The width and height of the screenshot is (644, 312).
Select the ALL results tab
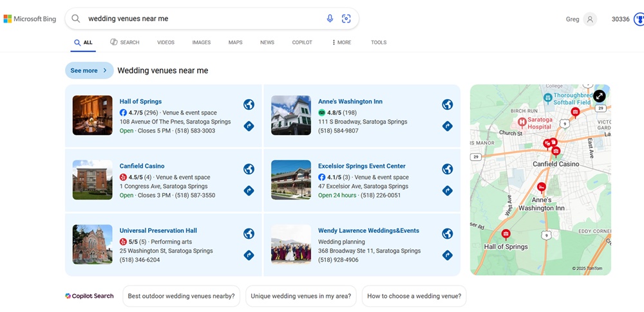click(83, 42)
